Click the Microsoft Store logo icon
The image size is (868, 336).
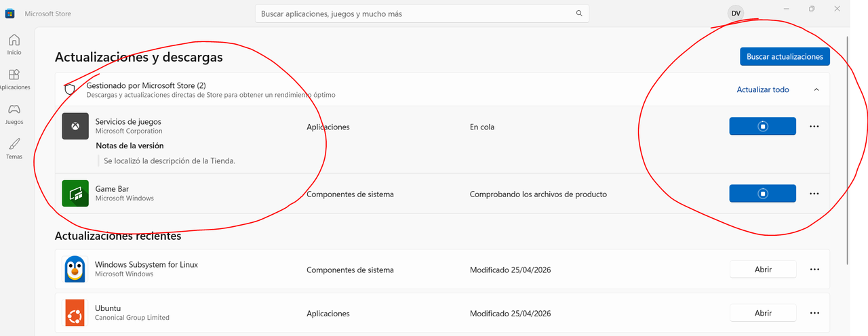(x=10, y=14)
